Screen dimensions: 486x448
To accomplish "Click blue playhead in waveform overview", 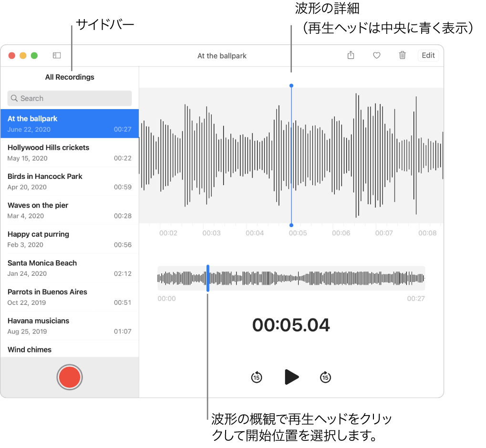I will 207,278.
